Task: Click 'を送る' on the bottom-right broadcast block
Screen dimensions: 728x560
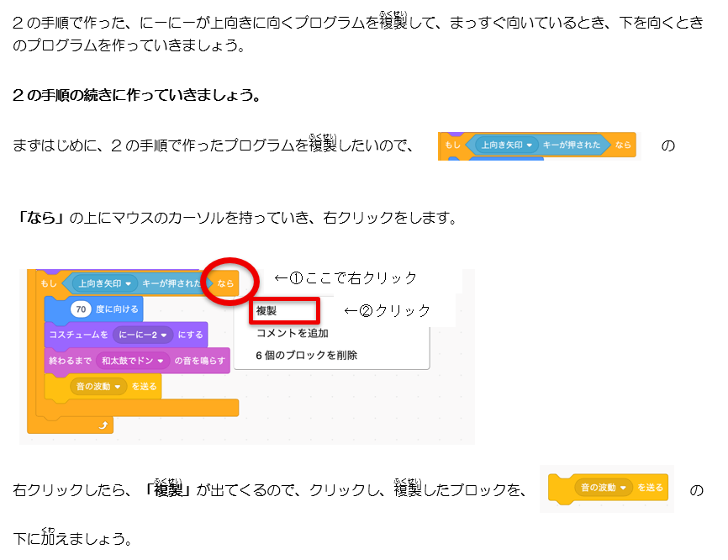Action: pos(650,488)
